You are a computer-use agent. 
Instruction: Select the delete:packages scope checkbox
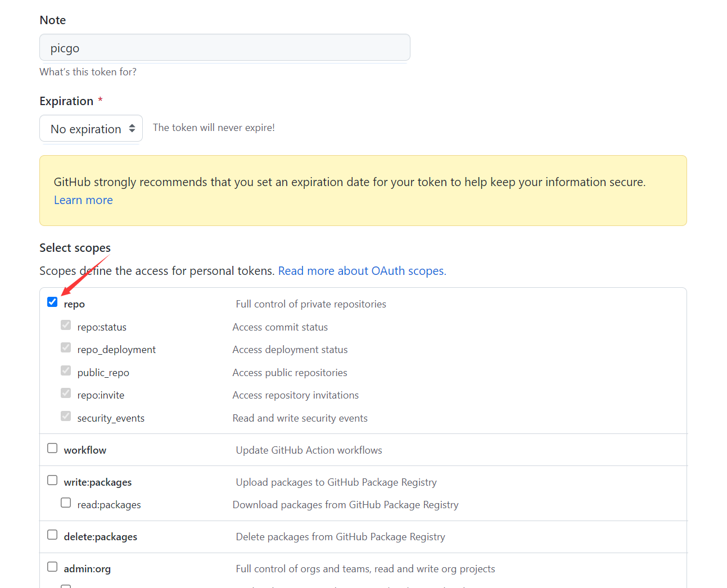pyautogui.click(x=52, y=535)
